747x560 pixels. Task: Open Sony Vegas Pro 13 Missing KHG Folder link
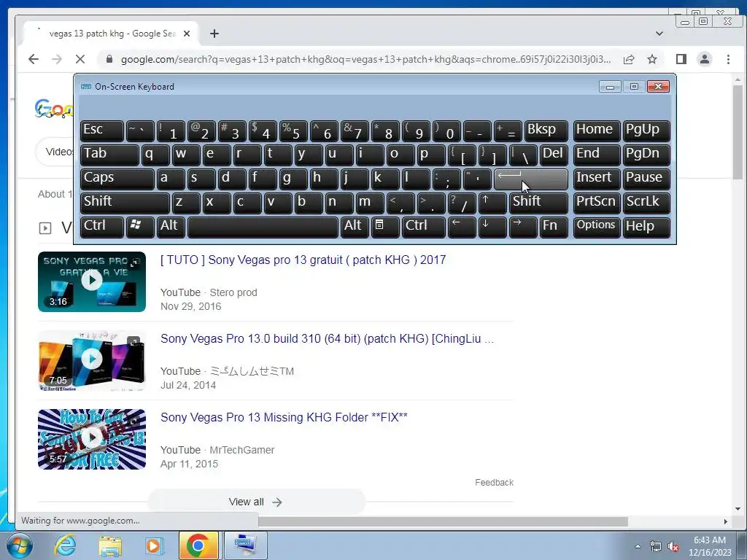(284, 418)
